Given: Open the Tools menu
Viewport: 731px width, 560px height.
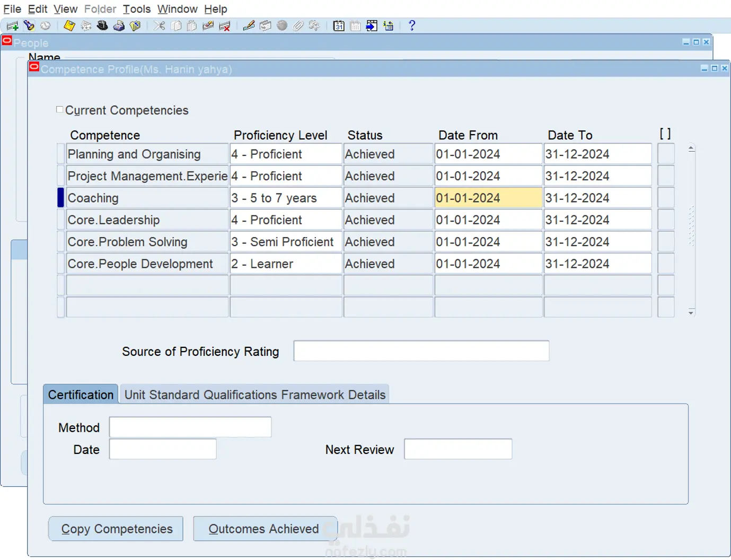Looking at the screenshot, I should (x=137, y=9).
